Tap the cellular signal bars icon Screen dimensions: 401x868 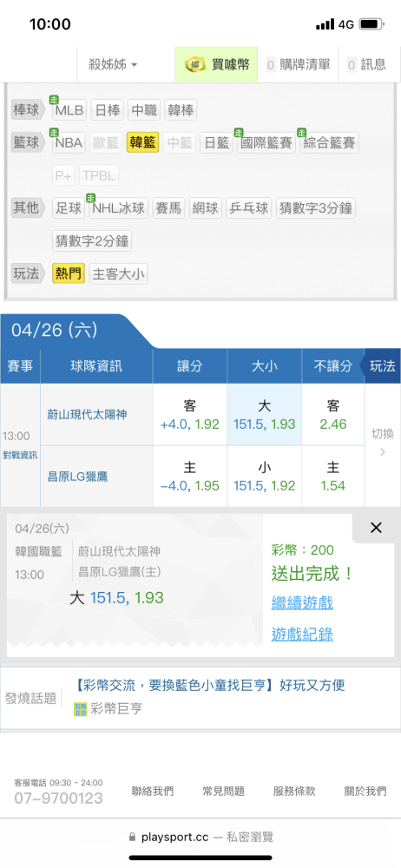point(325,24)
